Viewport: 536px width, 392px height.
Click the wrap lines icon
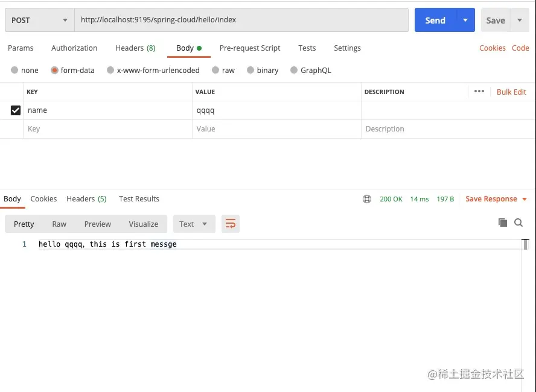click(x=231, y=224)
